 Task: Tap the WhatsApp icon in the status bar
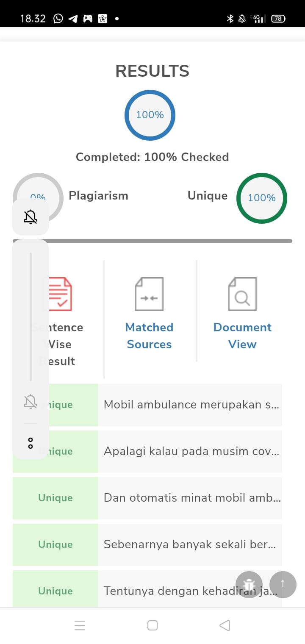click(x=58, y=18)
